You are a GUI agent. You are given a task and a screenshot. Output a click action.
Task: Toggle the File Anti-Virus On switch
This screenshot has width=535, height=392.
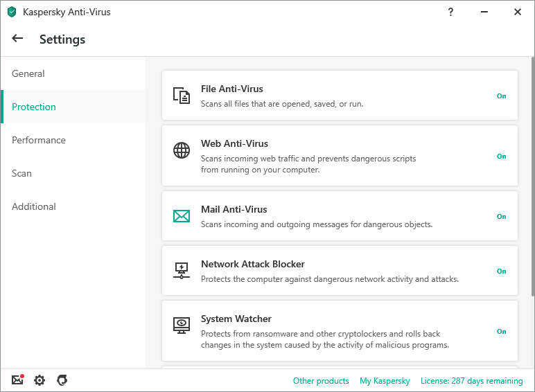coord(501,96)
